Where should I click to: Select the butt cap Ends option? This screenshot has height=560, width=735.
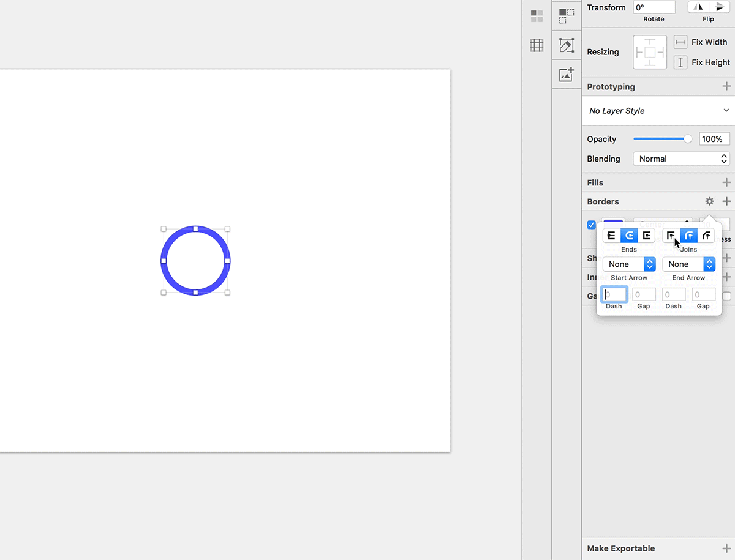611,236
